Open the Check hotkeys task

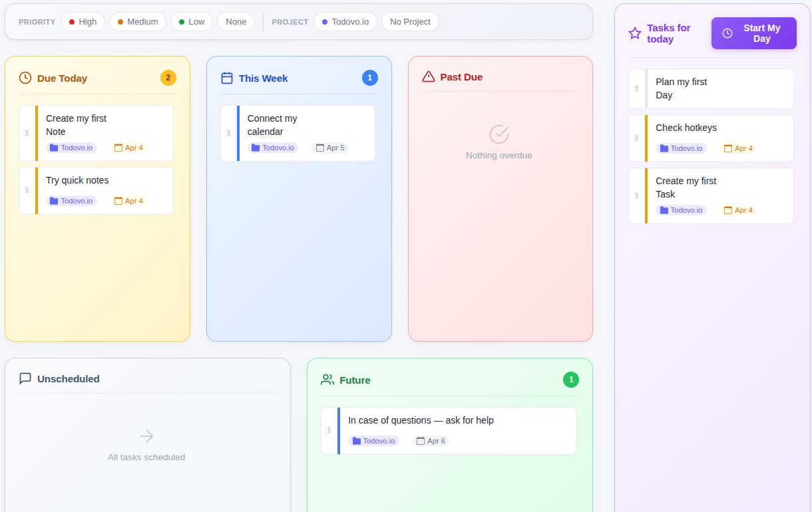pyautogui.click(x=711, y=138)
